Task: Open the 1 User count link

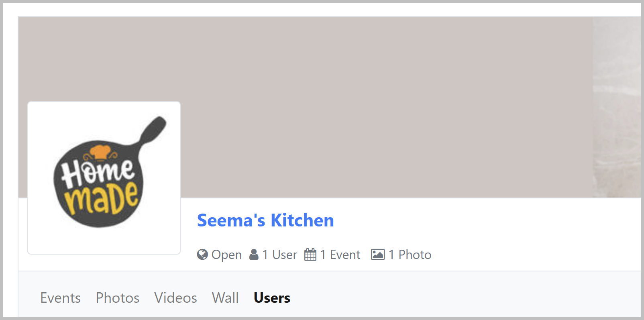Action: tap(279, 255)
